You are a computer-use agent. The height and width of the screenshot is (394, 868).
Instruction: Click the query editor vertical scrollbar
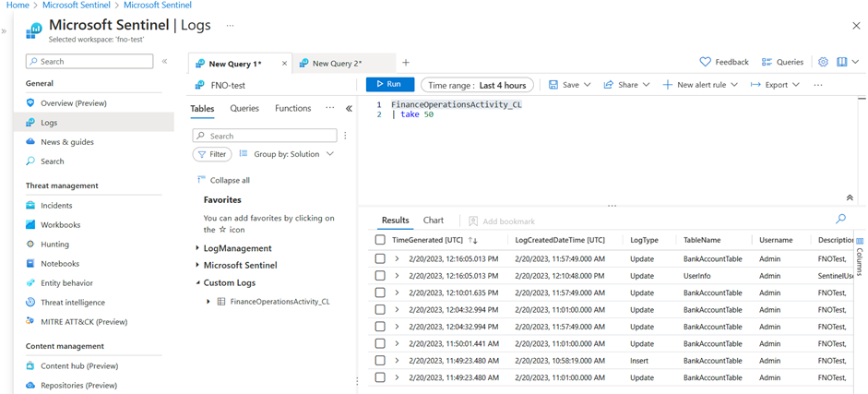[x=862, y=149]
